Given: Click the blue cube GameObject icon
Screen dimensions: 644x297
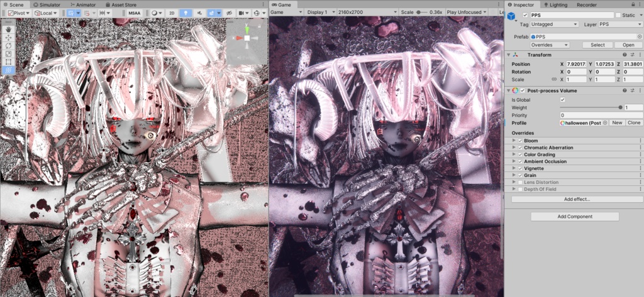Looking at the screenshot, I should click(x=511, y=16).
